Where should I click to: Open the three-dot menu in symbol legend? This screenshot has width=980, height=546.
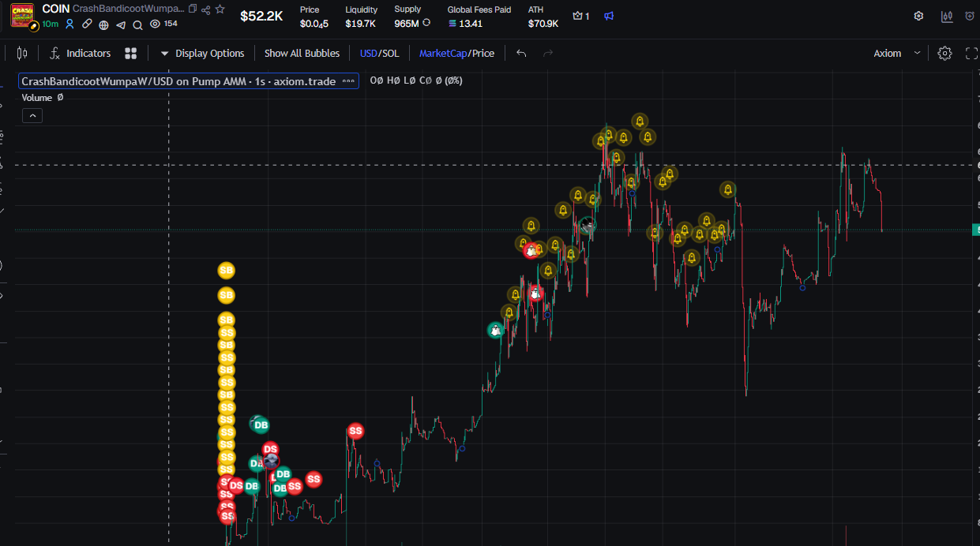coord(348,81)
